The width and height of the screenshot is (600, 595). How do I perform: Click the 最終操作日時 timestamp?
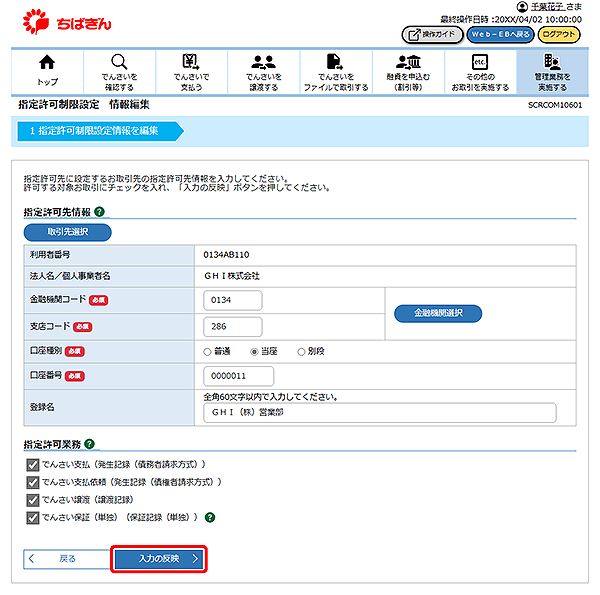[511, 20]
